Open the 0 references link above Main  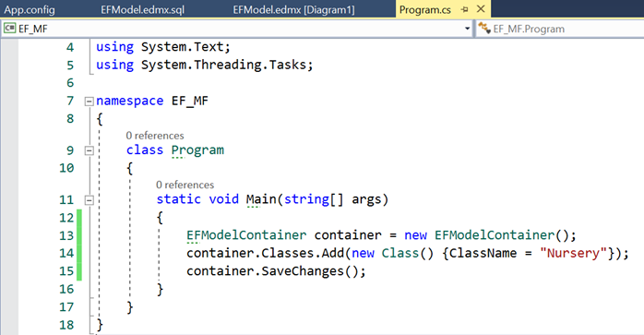click(185, 185)
